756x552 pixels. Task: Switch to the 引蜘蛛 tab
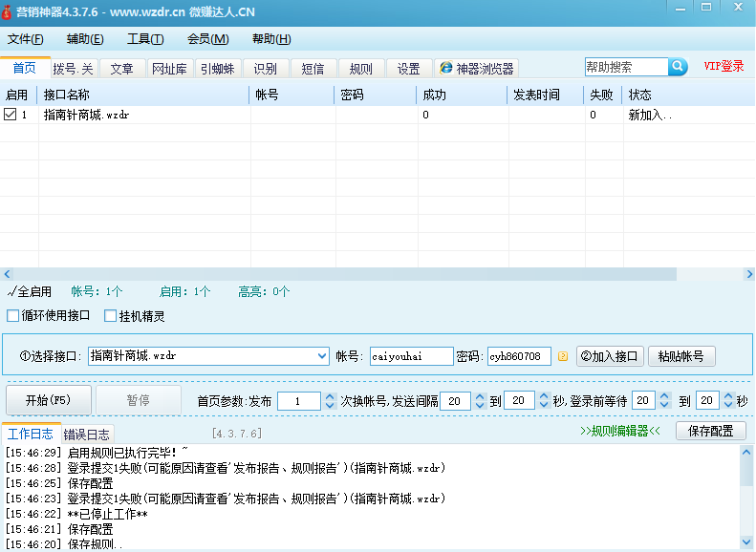click(x=217, y=69)
